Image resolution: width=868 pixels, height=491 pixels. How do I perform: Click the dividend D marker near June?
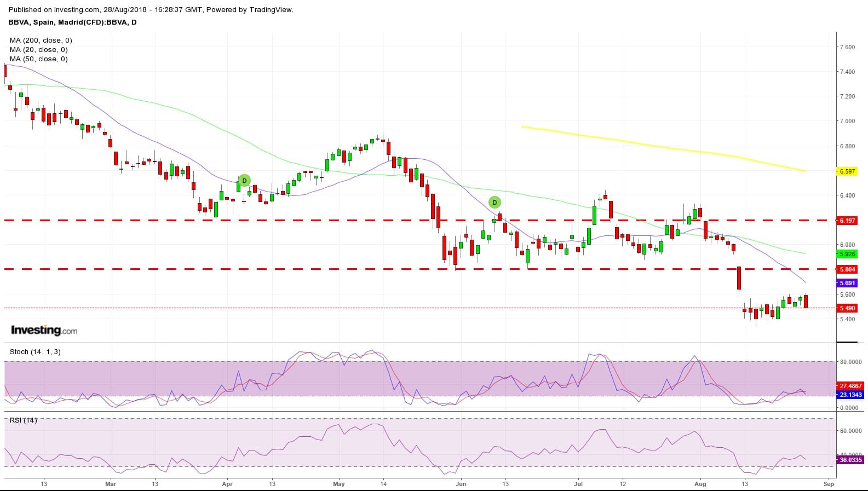click(495, 203)
